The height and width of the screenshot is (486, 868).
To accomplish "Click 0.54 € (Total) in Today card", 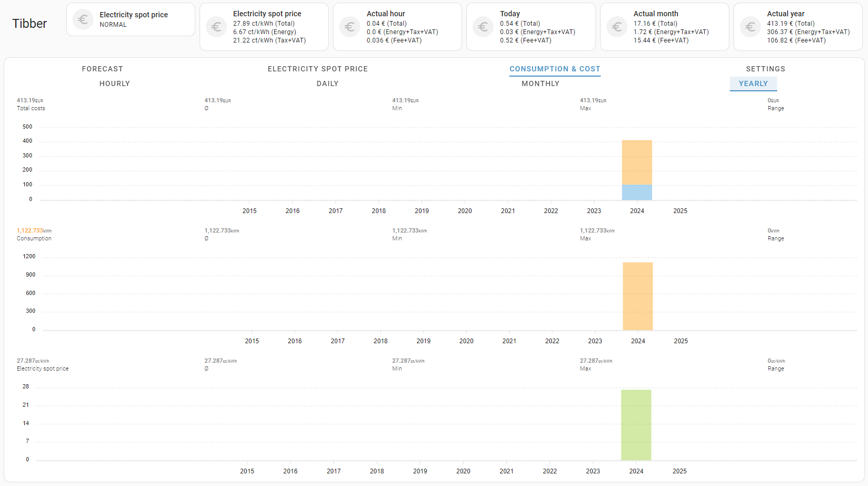I will coord(520,24).
